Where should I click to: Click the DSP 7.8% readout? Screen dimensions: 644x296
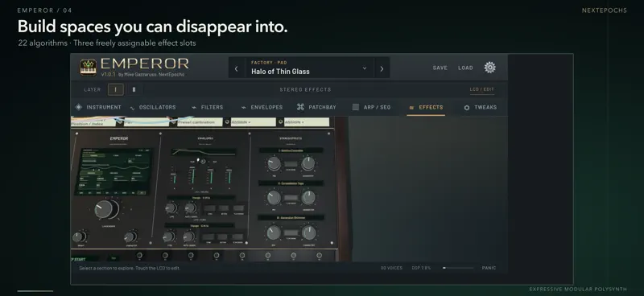point(421,268)
